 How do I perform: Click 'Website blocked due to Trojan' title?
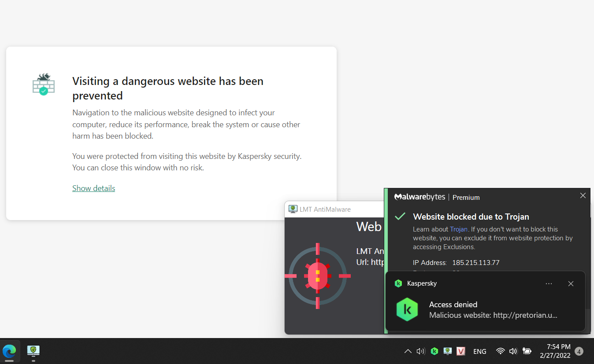pyautogui.click(x=471, y=217)
